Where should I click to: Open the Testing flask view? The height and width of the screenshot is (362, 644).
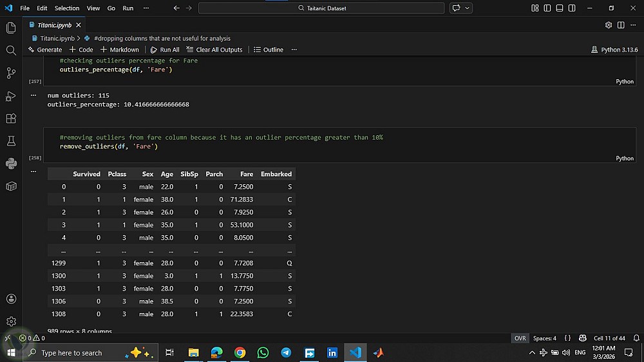point(11,140)
